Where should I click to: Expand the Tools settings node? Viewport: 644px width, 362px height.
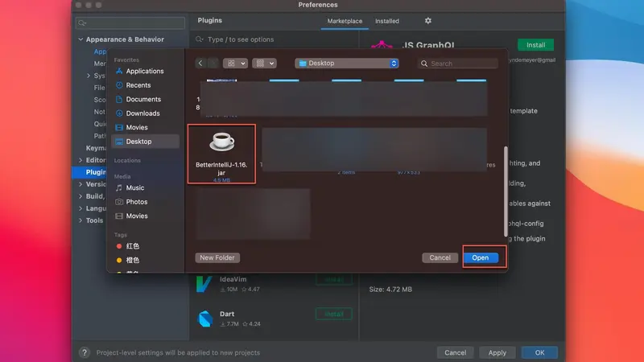point(80,220)
